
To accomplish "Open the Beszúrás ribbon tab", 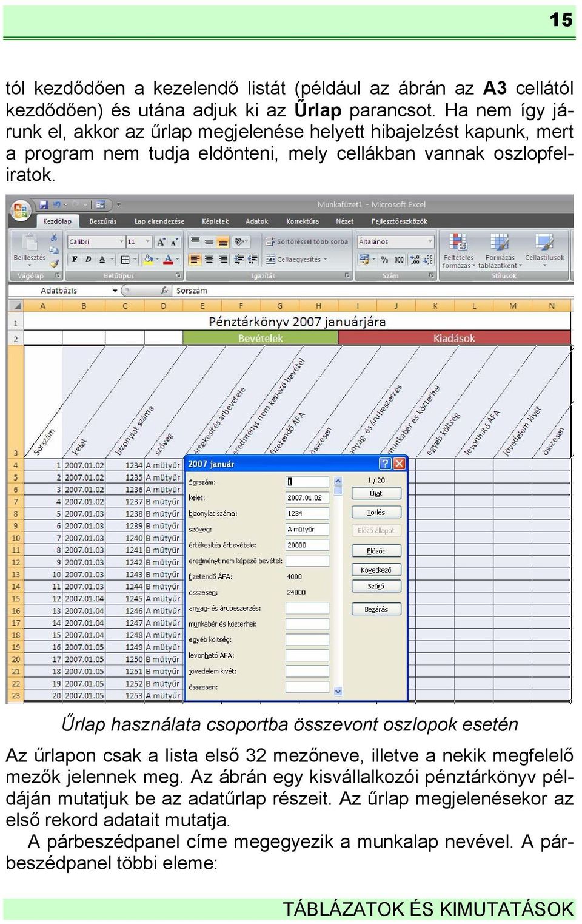I will click(102, 222).
